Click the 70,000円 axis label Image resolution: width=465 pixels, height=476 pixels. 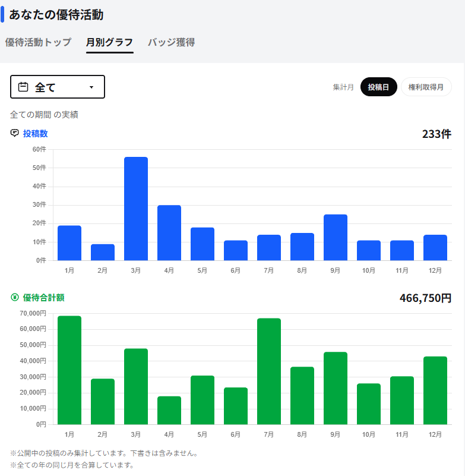33,313
